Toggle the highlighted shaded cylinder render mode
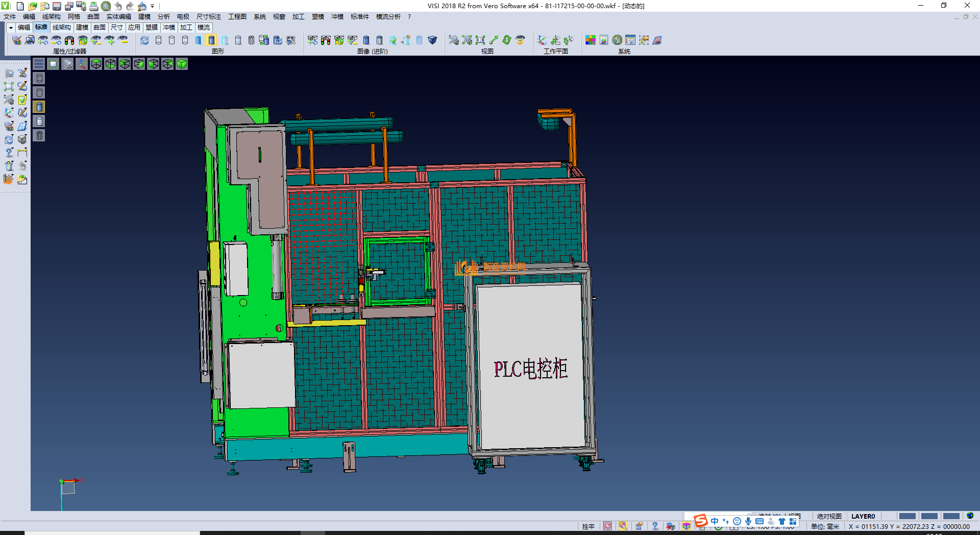The height and width of the screenshot is (535, 980). coord(211,40)
